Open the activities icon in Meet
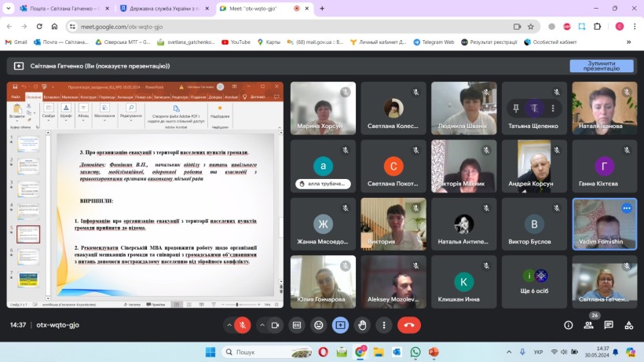 tap(629, 325)
